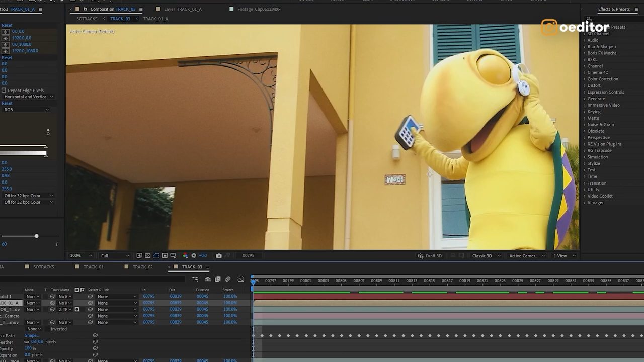Toggle preserve transparency for TRACK_01_A layer

point(46,303)
